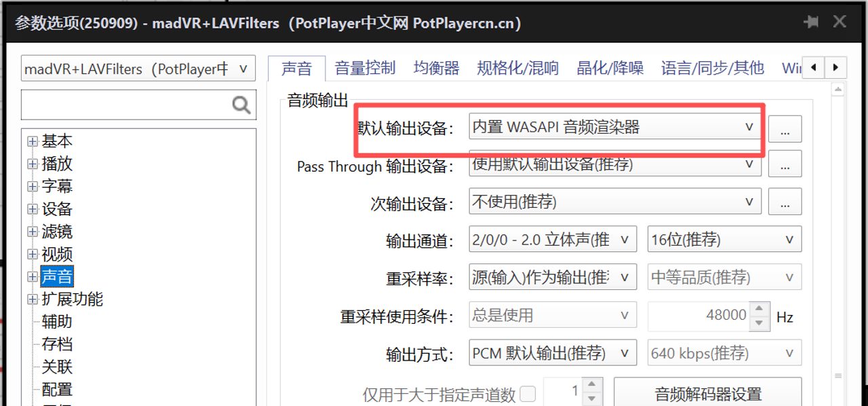Select 扩展功能 in the settings tree
This screenshot has height=406, width=868.
[x=73, y=299]
